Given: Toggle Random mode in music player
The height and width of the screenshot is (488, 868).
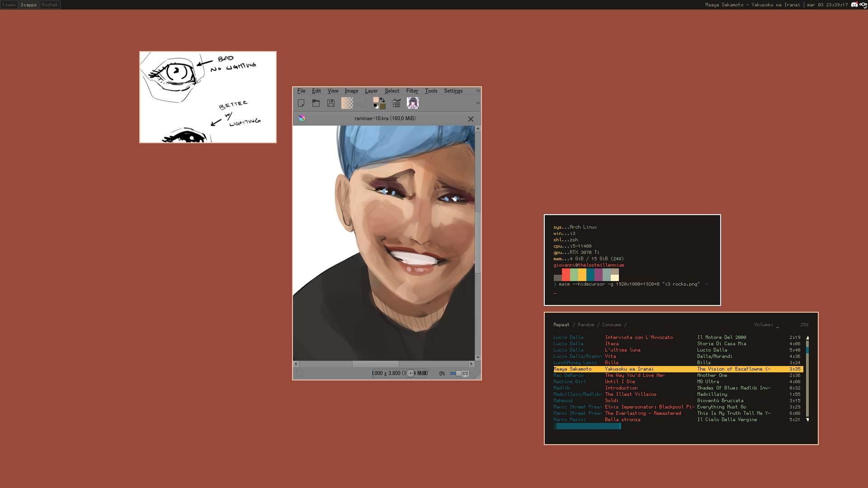Looking at the screenshot, I should (x=585, y=325).
